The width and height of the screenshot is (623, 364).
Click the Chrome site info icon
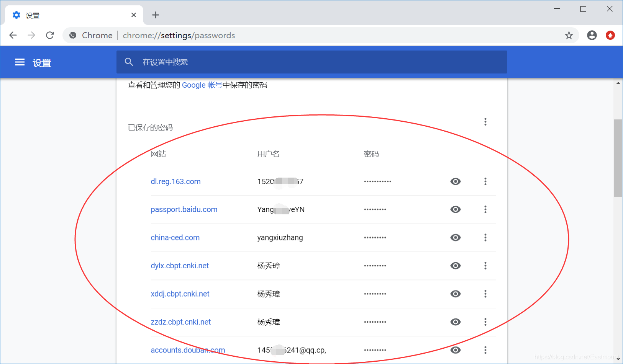point(73,35)
